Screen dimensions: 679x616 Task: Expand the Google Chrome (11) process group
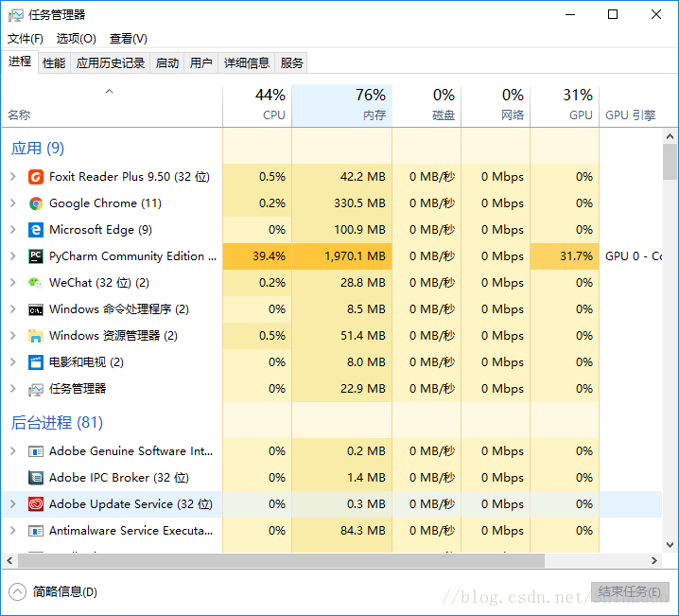tap(13, 202)
